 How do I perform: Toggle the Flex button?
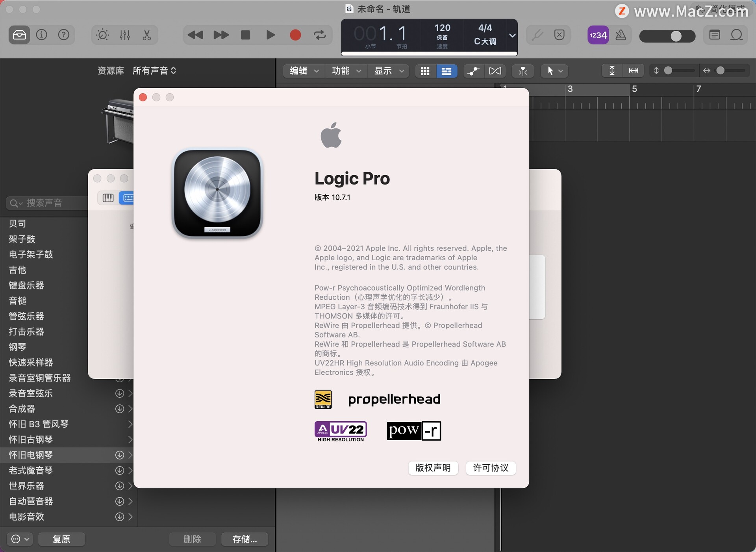tap(495, 71)
